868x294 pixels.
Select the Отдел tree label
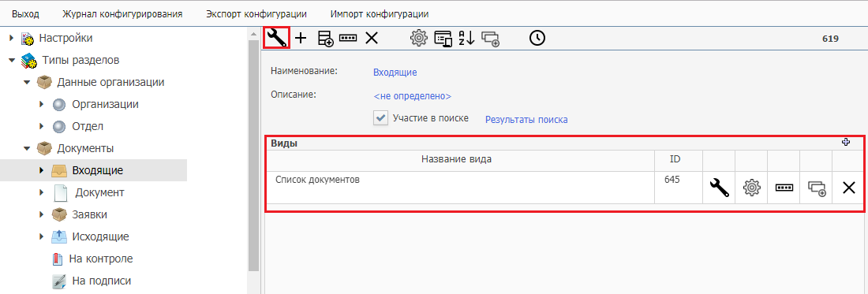[x=88, y=127]
